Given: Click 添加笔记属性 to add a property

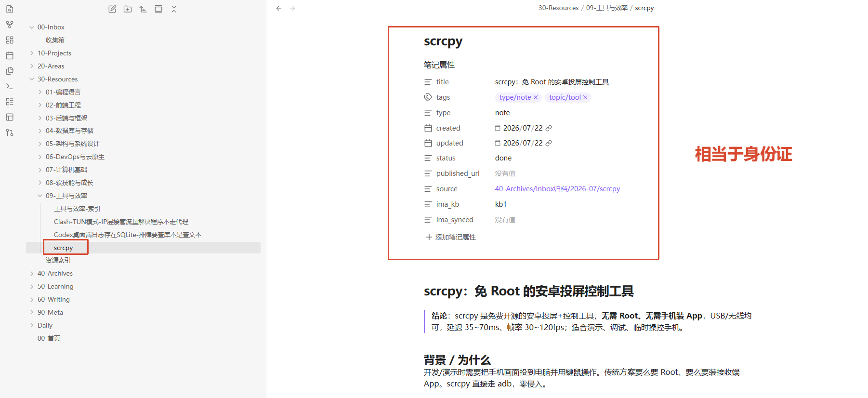Looking at the screenshot, I should (451, 237).
